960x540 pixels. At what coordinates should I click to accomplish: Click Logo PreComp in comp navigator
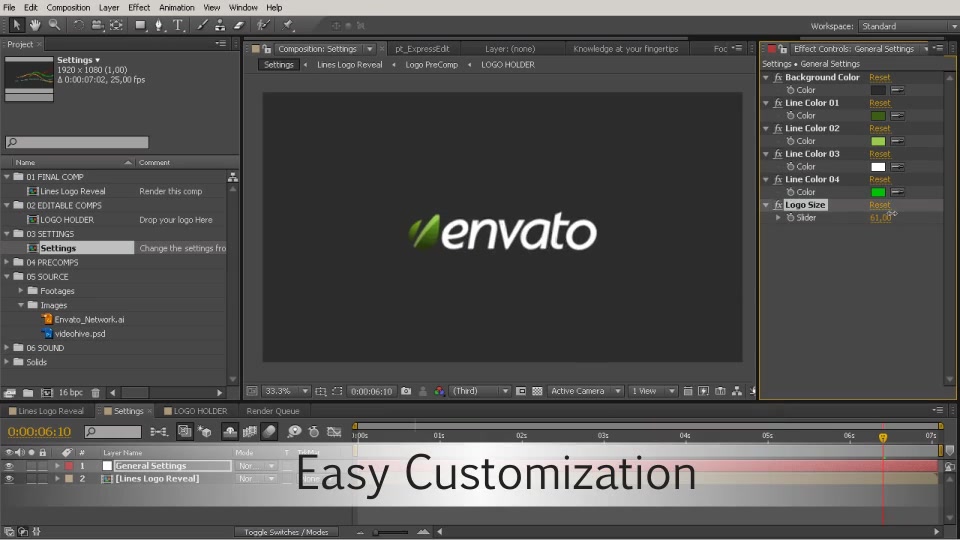tap(431, 64)
